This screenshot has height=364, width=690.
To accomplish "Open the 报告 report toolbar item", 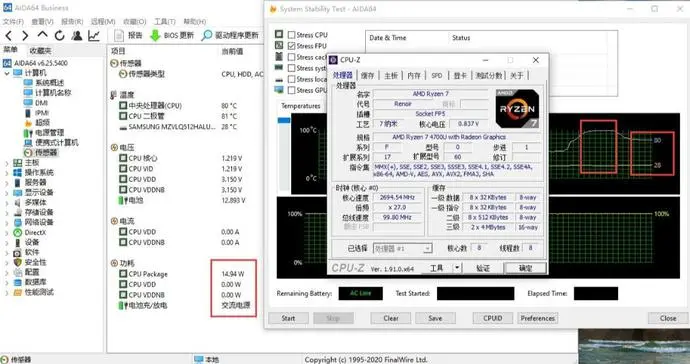I will pyautogui.click(x=128, y=35).
